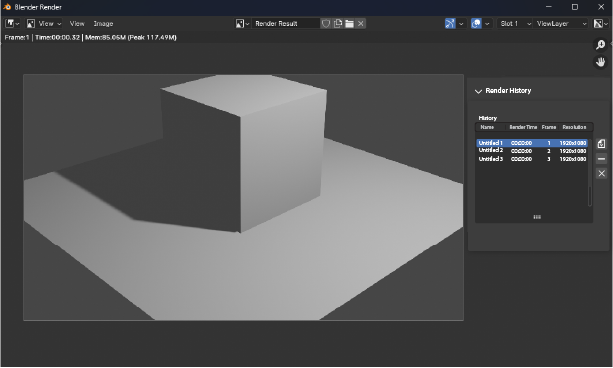Open the Image menu
This screenshot has width=613, height=368.
click(103, 23)
